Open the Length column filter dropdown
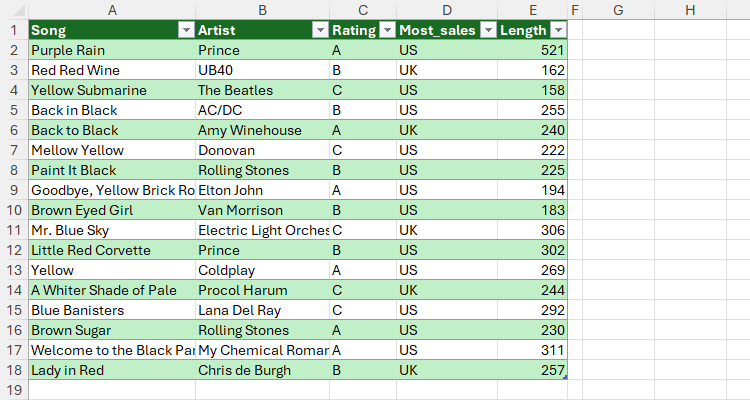750x400 pixels. click(x=558, y=30)
